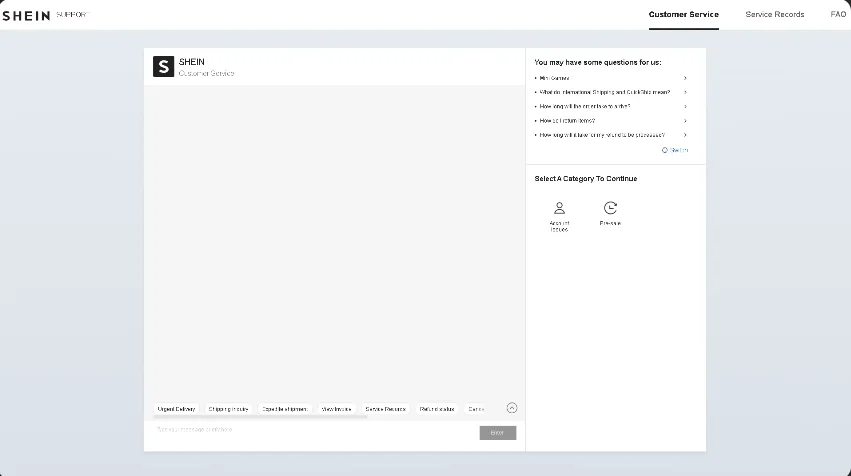Click the circular Switch refresh icon
Viewport: 851px width, 476px height.
[x=664, y=150]
